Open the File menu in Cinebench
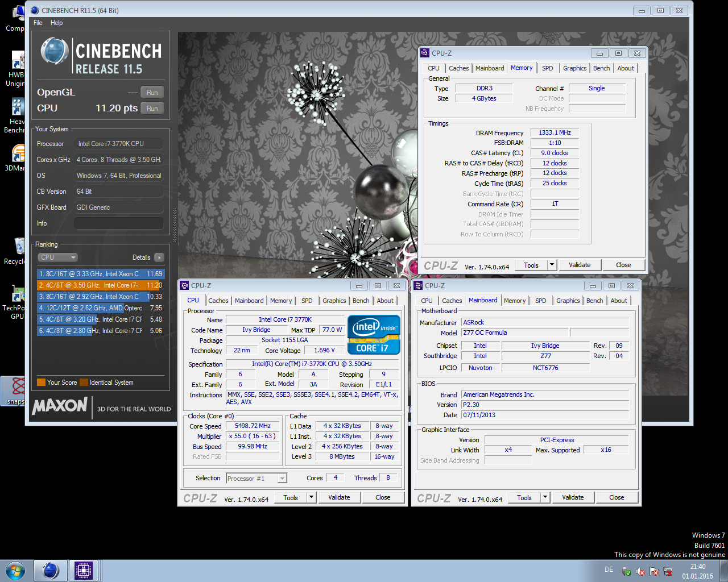Image resolution: width=728 pixels, height=582 pixels. (38, 23)
